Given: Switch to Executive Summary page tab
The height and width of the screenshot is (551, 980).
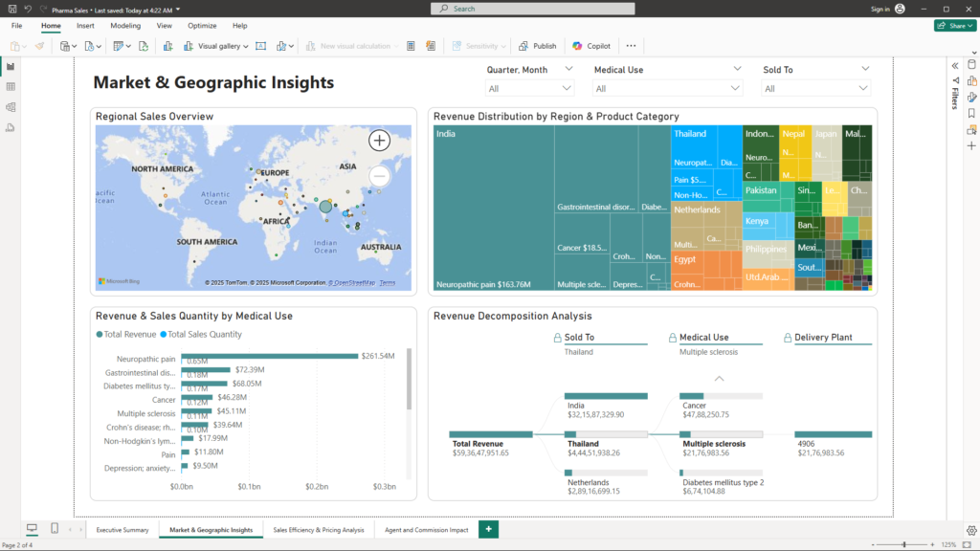Looking at the screenshot, I should click(x=122, y=529).
